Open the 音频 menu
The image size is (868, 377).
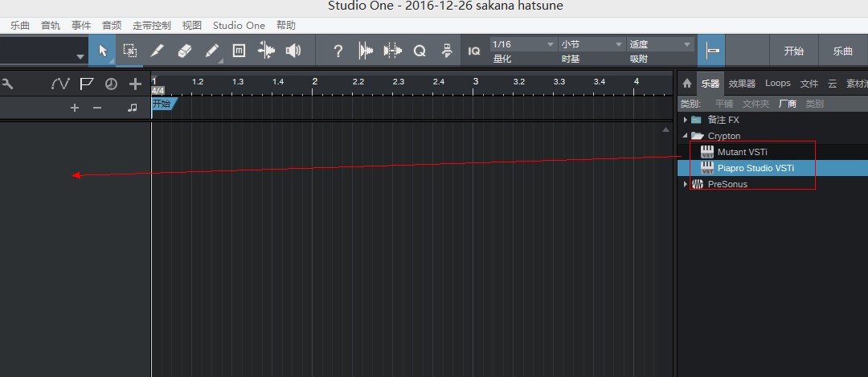pyautogui.click(x=112, y=26)
